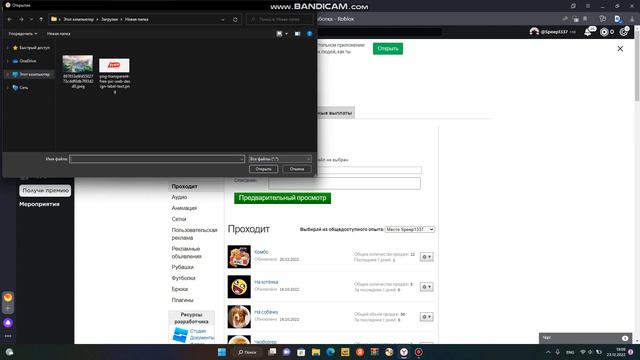Click the На котёнка emoji thumbnail
The height and width of the screenshot is (360, 640).
coord(239,287)
